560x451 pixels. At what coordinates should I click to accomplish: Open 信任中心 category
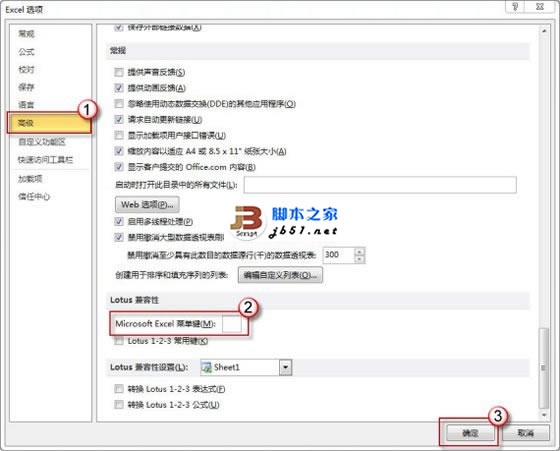point(34,196)
